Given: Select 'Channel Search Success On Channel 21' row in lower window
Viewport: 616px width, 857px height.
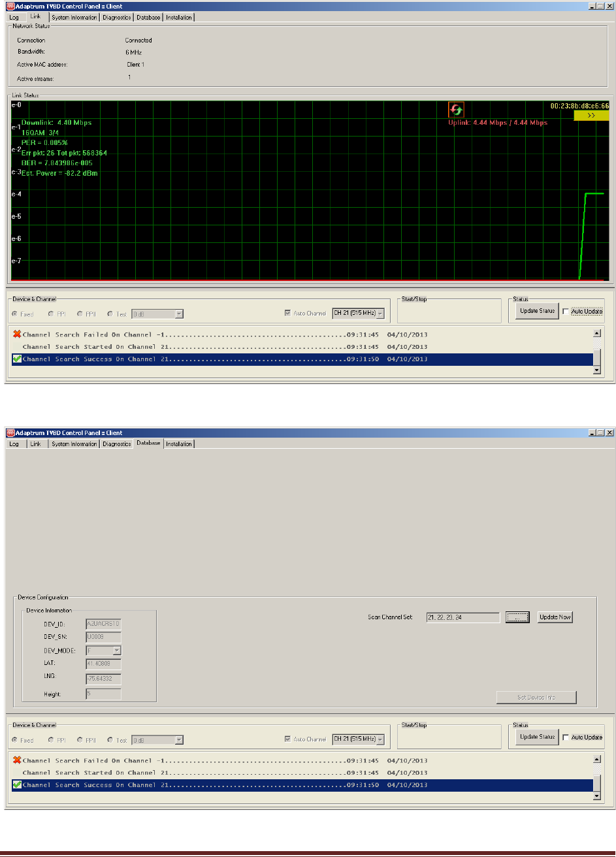Looking at the screenshot, I should (x=302, y=784).
